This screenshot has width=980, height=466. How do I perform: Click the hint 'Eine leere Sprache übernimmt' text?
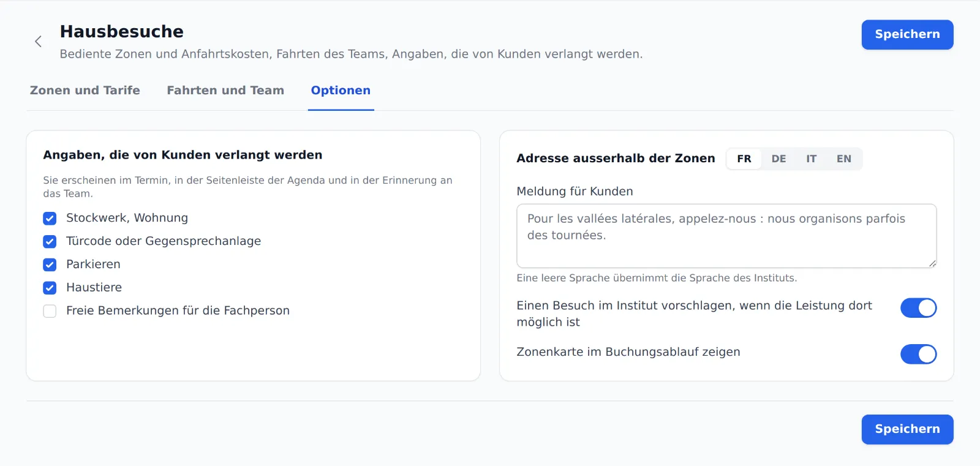(x=657, y=278)
